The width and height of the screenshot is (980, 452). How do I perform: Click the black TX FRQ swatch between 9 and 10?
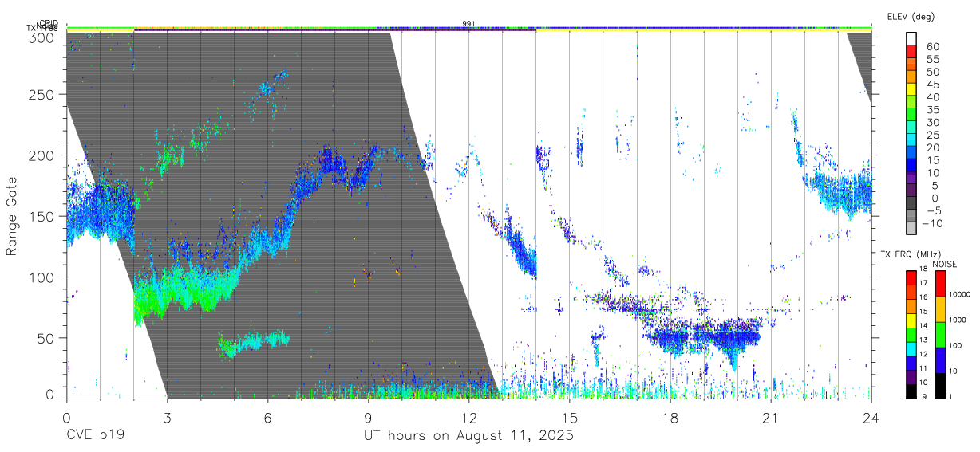[x=911, y=391]
